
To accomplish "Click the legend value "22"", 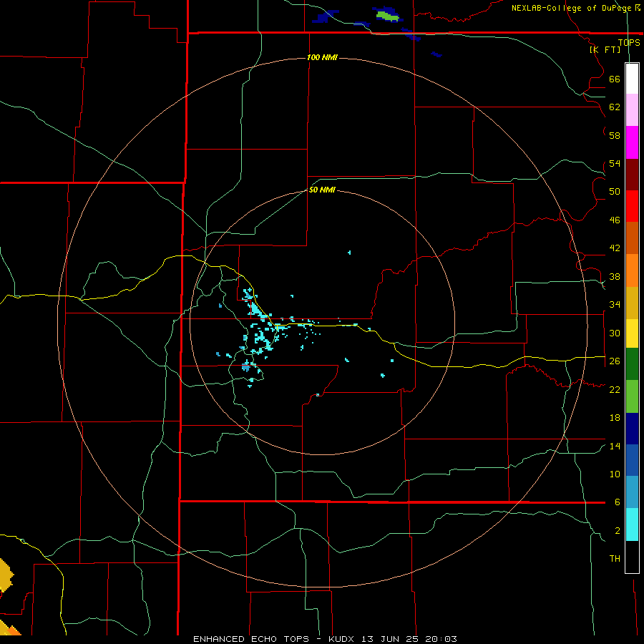I will click(x=615, y=389).
